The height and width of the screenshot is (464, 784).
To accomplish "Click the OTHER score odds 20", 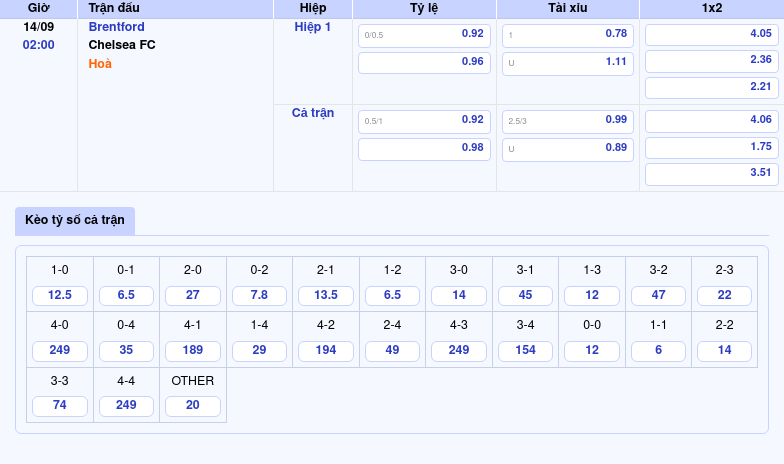I will [x=193, y=406].
